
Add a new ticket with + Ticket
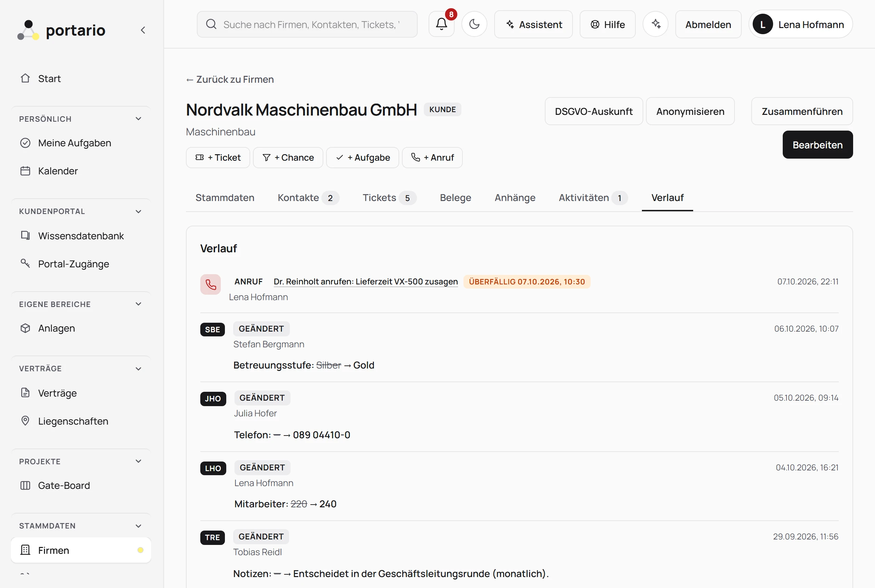pos(218,158)
